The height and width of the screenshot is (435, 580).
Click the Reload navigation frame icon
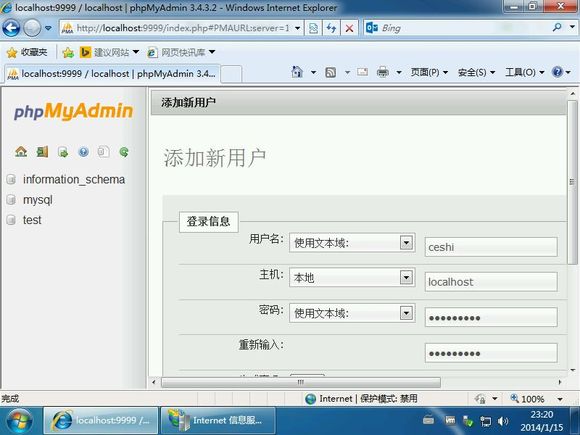[x=124, y=152]
